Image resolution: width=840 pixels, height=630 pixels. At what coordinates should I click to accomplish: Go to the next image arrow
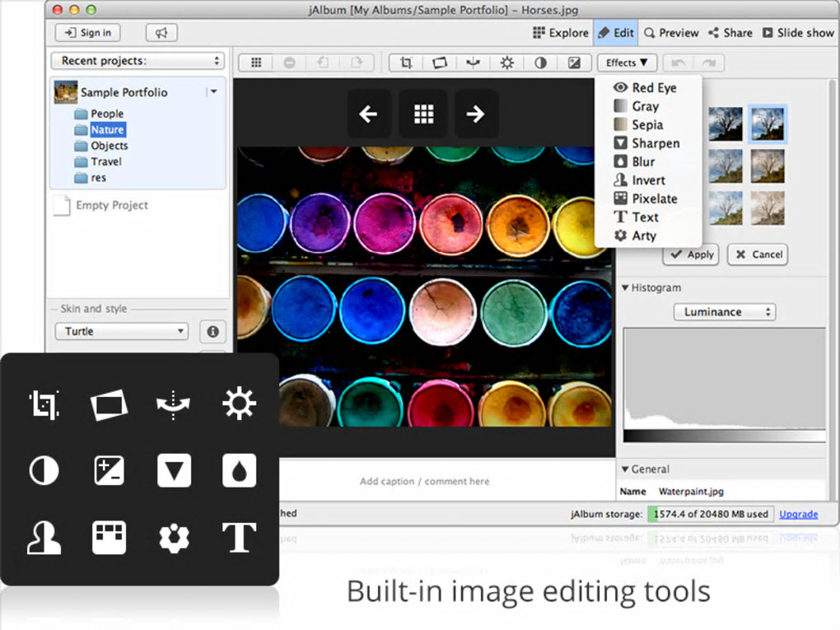(x=475, y=114)
